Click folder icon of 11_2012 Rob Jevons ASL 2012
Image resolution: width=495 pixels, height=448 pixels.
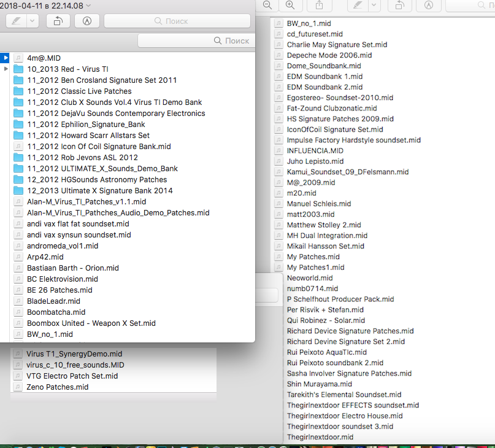tap(18, 157)
